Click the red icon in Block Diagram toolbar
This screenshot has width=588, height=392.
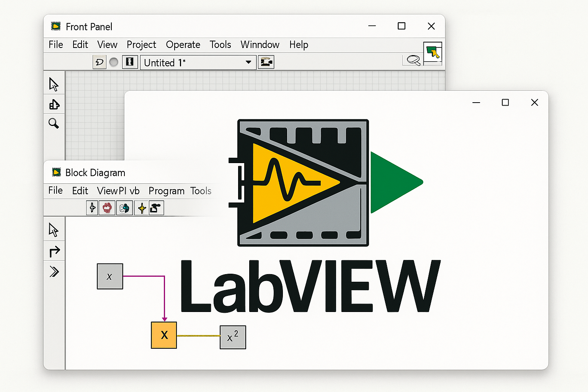pos(107,208)
